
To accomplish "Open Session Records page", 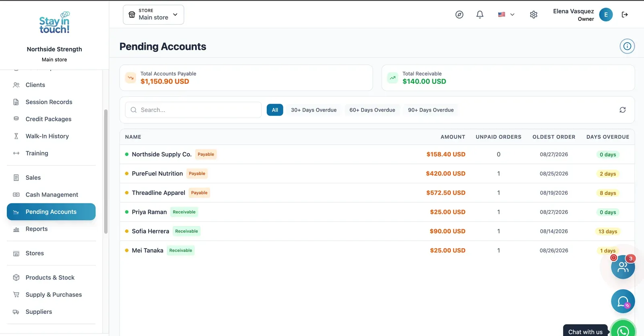I will tap(51, 102).
